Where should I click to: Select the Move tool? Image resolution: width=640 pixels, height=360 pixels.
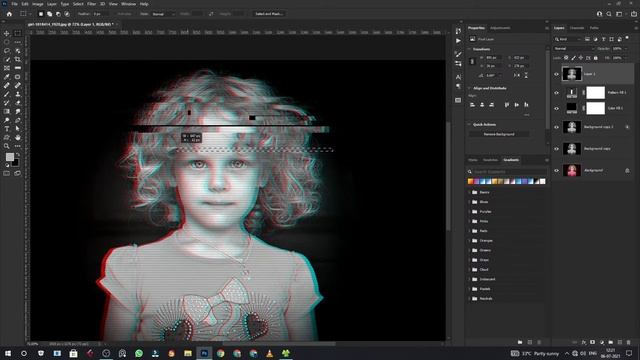point(7,33)
